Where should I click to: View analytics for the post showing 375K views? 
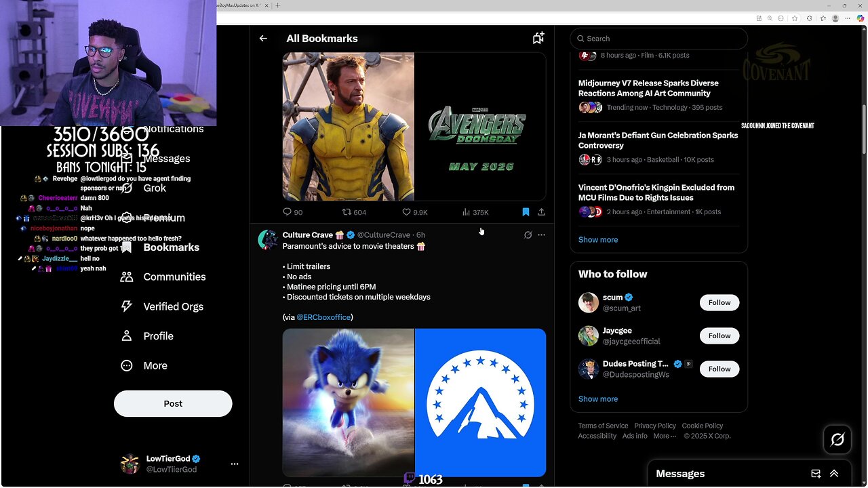tap(475, 212)
